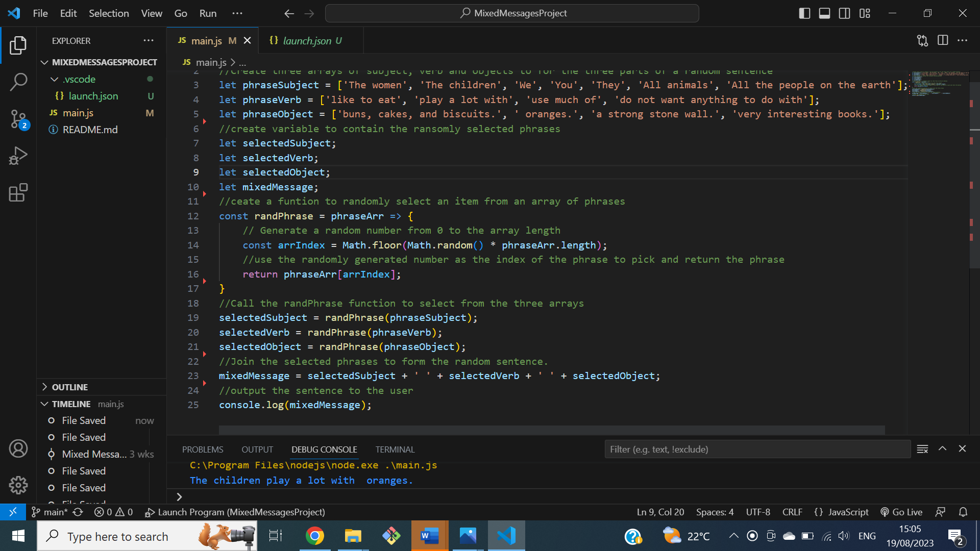Screen dimensions: 980x551
Task: Go to line via Ln 9, Col 20
Action: click(x=660, y=512)
